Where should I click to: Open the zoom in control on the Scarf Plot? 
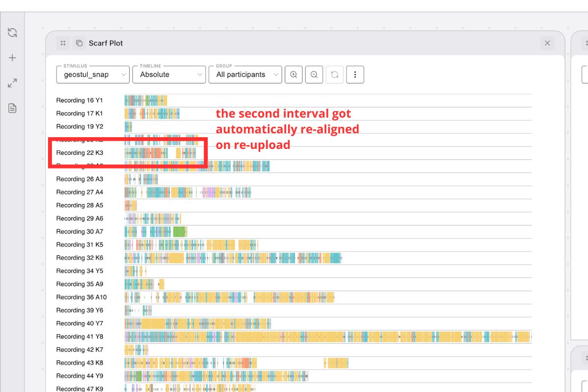(294, 74)
